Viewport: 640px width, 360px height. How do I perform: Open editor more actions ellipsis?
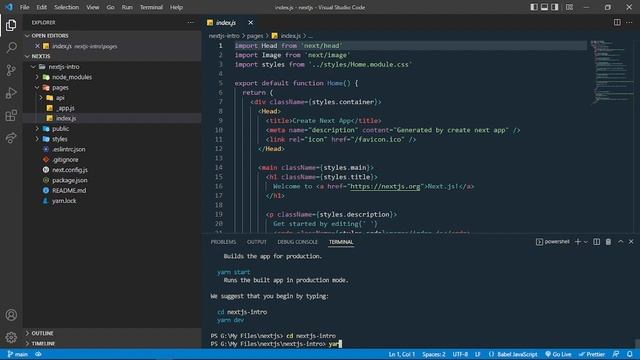tap(629, 22)
